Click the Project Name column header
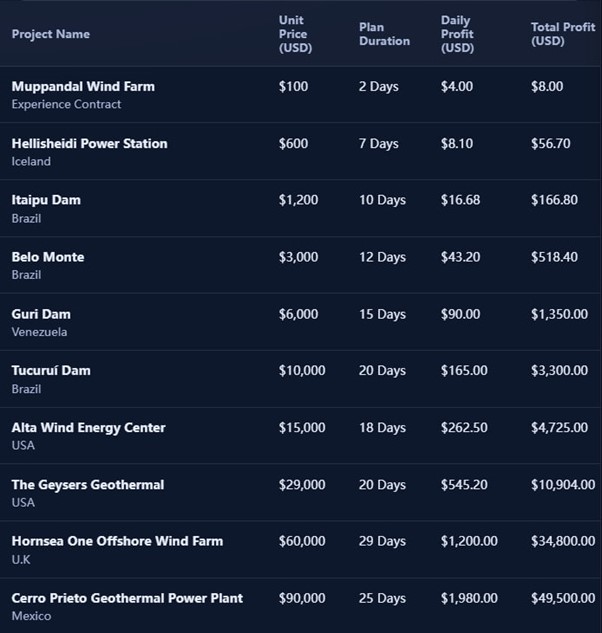The height and width of the screenshot is (633, 602). [x=50, y=34]
